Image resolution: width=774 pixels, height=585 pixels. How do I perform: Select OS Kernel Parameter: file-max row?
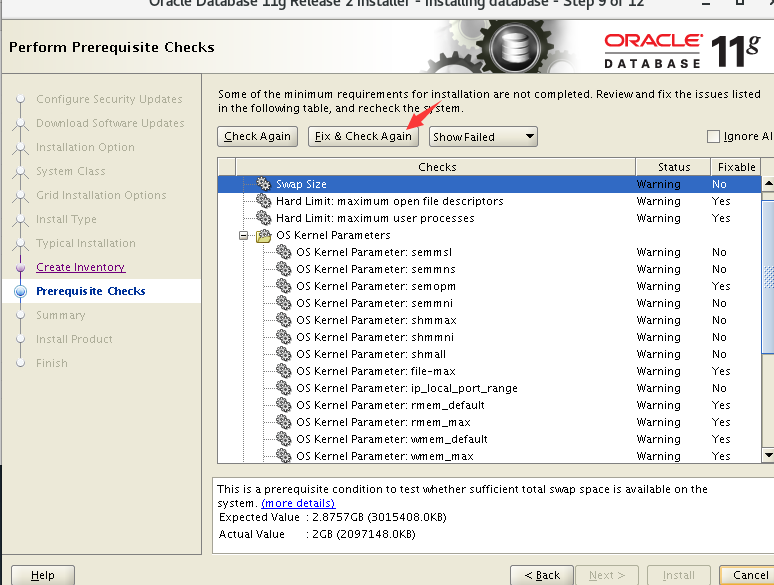click(x=489, y=371)
